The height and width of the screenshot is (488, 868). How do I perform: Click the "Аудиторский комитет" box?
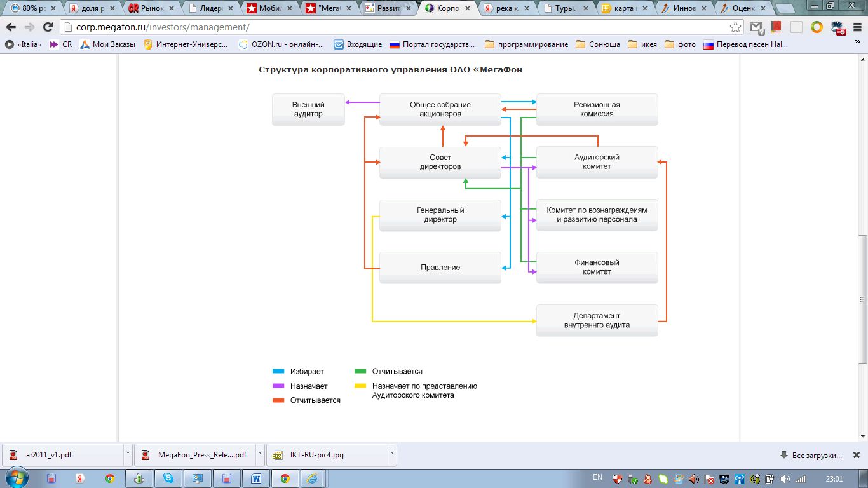point(597,162)
